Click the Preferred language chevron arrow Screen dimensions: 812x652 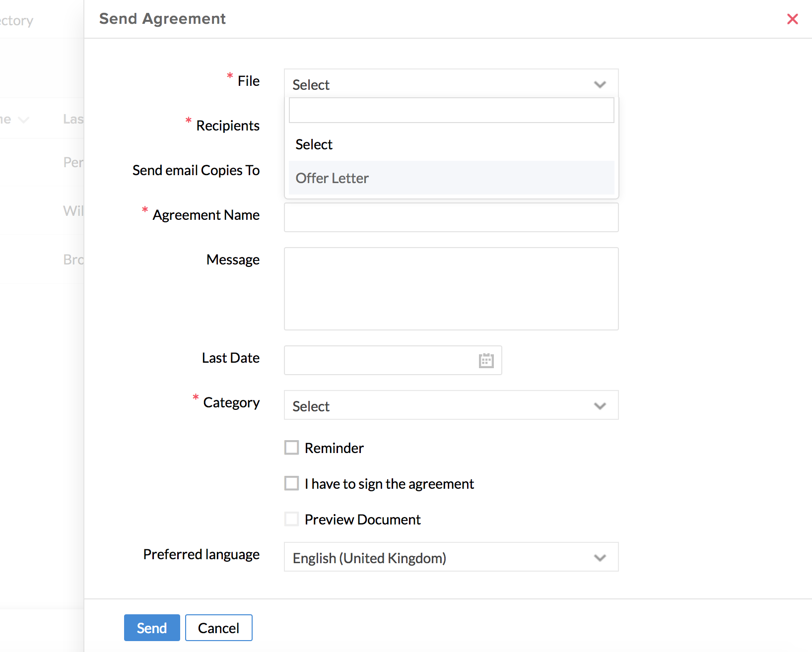(600, 558)
